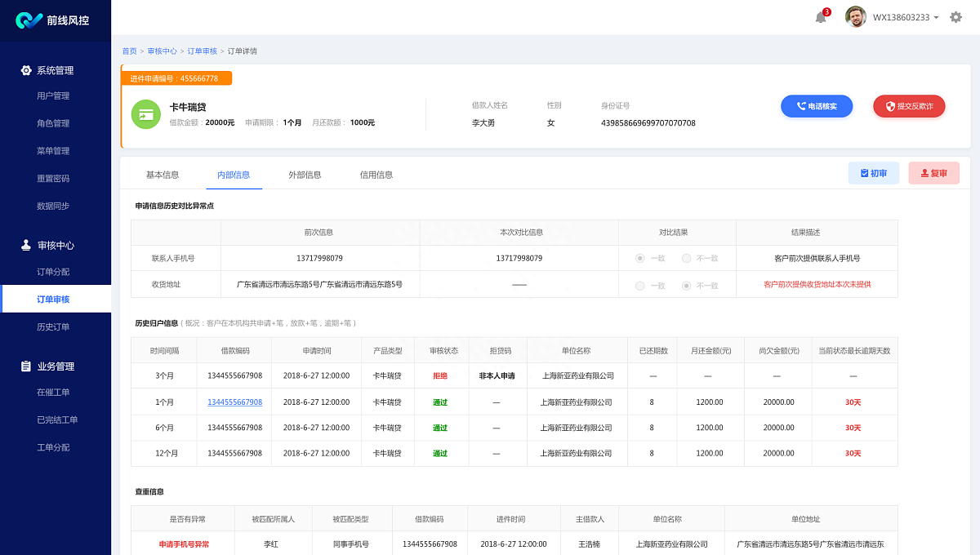980x555 pixels.
Task: Click 同事手机号 matched type cell
Action: 351,544
